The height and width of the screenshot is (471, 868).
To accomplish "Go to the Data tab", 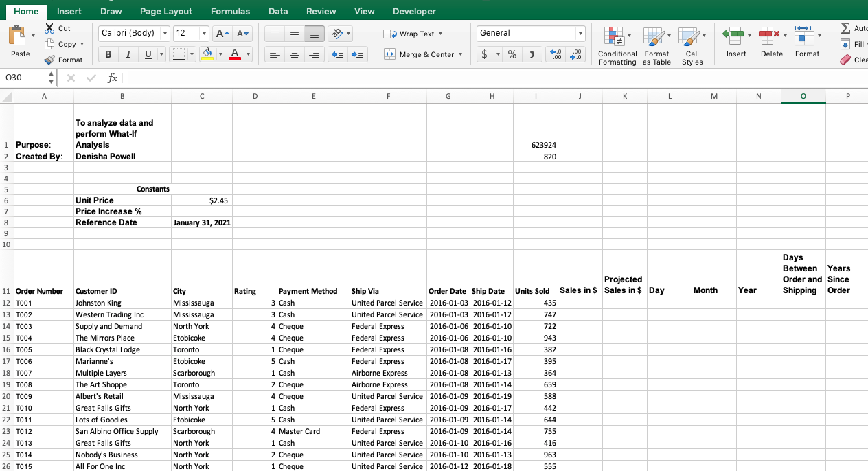I will 278,11.
